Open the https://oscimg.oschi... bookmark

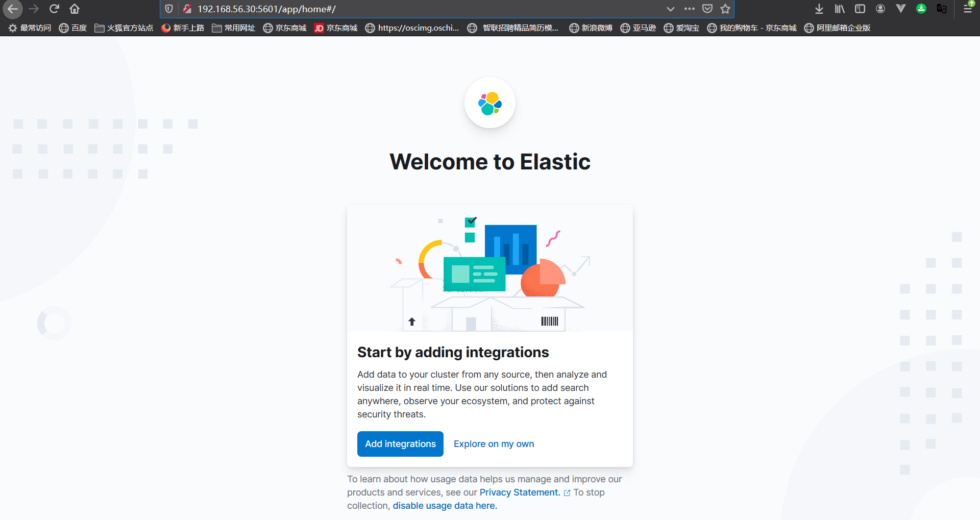pos(412,28)
